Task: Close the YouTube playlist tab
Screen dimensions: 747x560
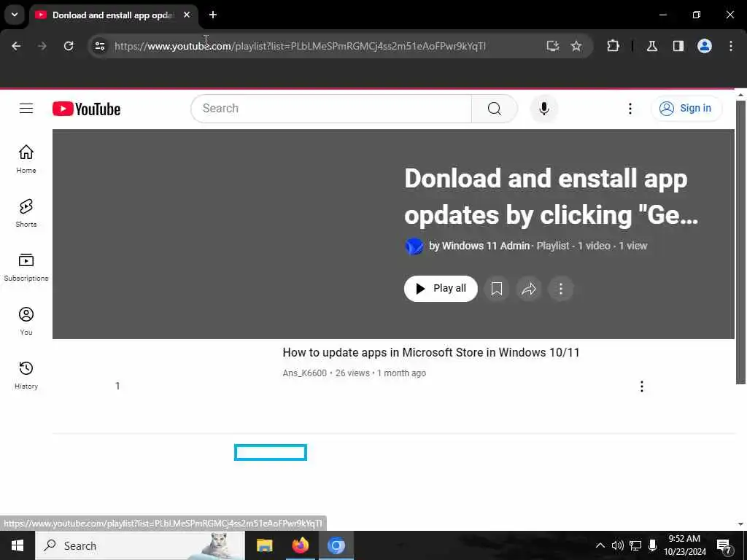Action: [x=187, y=15]
